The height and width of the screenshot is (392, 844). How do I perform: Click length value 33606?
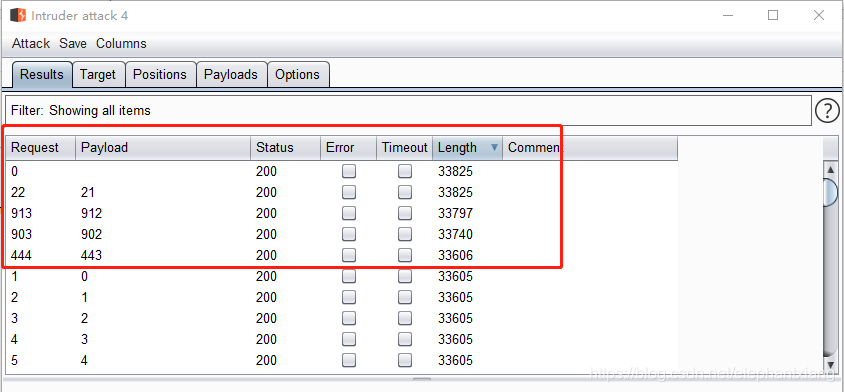click(x=455, y=256)
